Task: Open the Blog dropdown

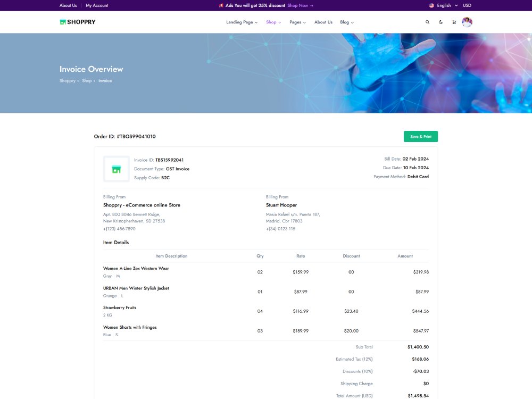Action: click(x=346, y=22)
